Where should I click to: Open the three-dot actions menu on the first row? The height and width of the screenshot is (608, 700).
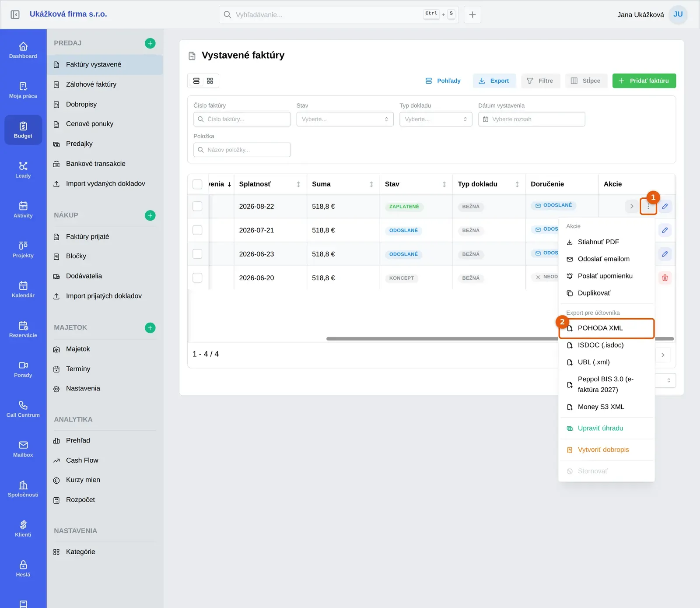(648, 206)
